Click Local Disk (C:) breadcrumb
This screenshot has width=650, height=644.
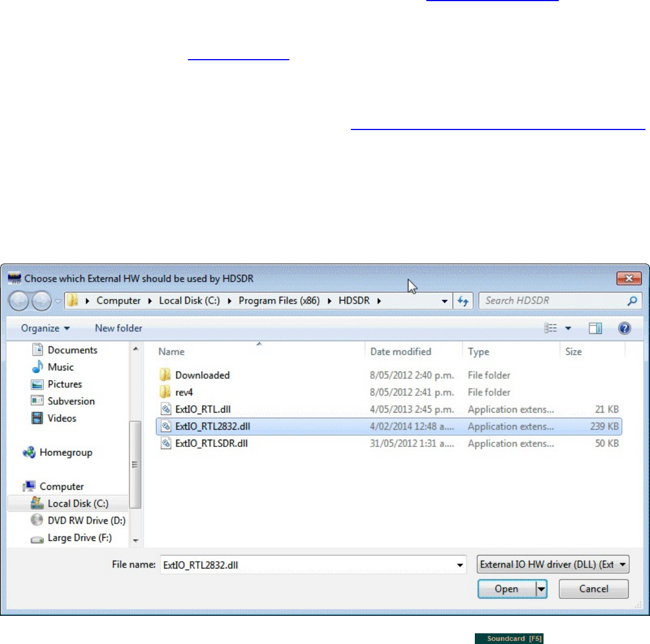tap(189, 301)
